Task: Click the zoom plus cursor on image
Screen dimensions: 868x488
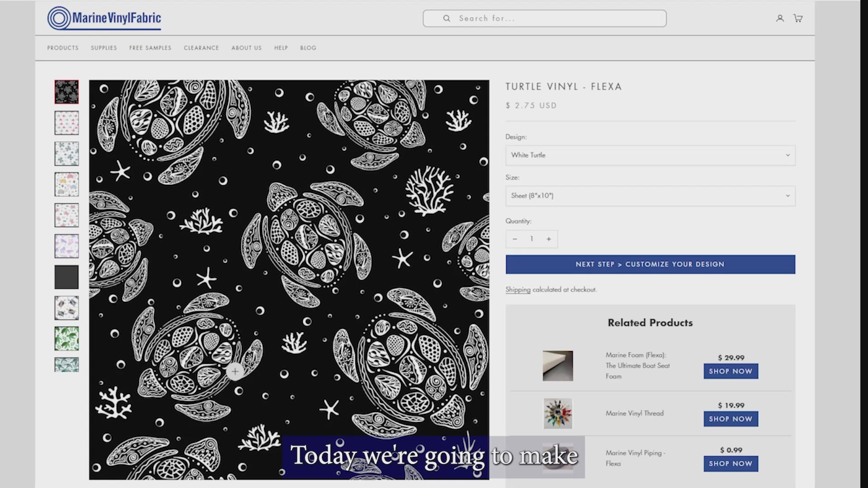Action: [235, 371]
